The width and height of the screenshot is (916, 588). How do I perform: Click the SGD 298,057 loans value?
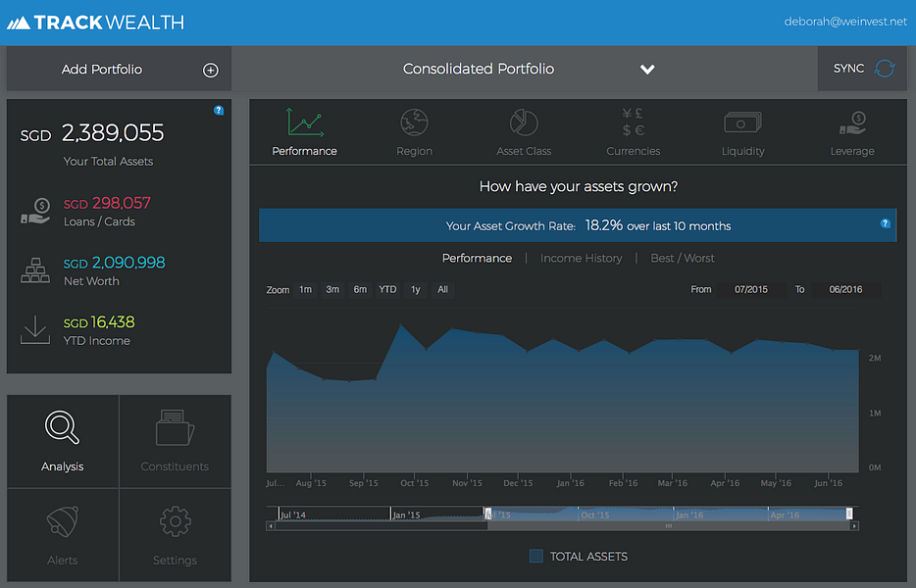tap(107, 203)
